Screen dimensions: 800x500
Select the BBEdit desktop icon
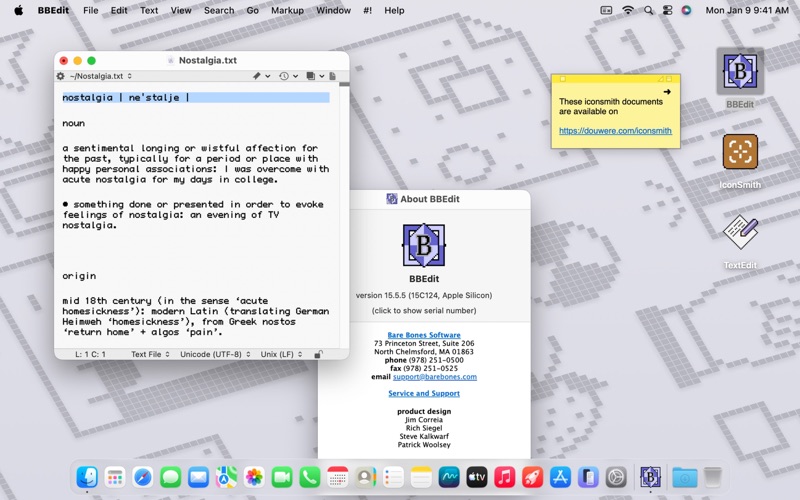tap(740, 71)
